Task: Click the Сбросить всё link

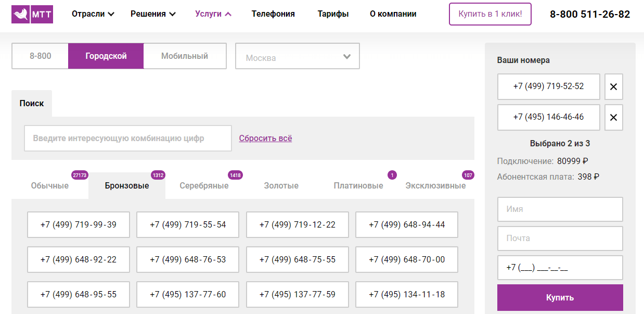Action: click(x=265, y=138)
